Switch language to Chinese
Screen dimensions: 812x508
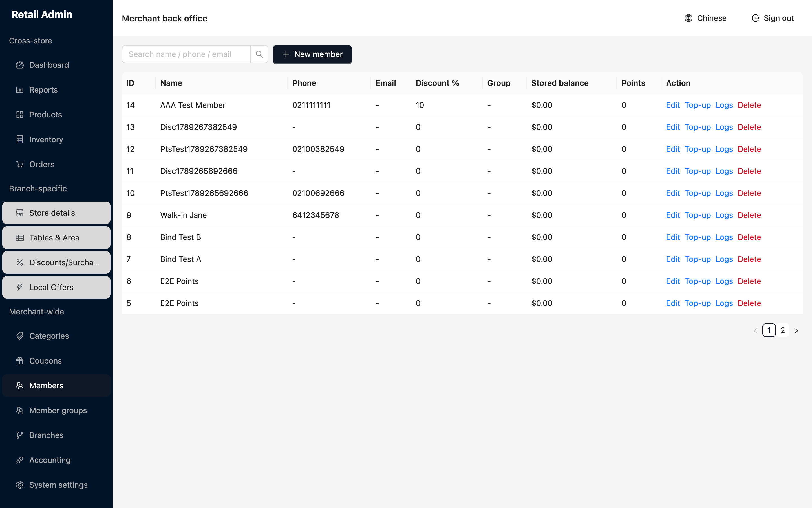(705, 18)
